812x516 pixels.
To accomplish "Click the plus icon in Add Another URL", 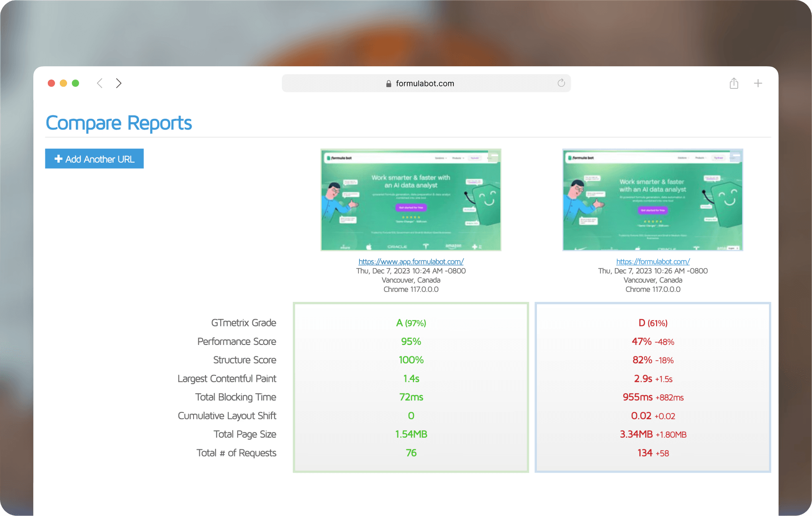I will tap(58, 159).
